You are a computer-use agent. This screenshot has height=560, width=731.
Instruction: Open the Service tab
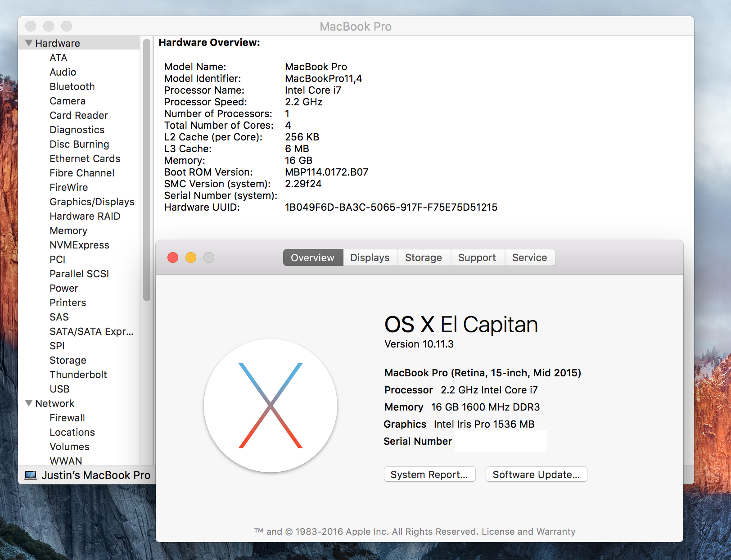(x=530, y=257)
